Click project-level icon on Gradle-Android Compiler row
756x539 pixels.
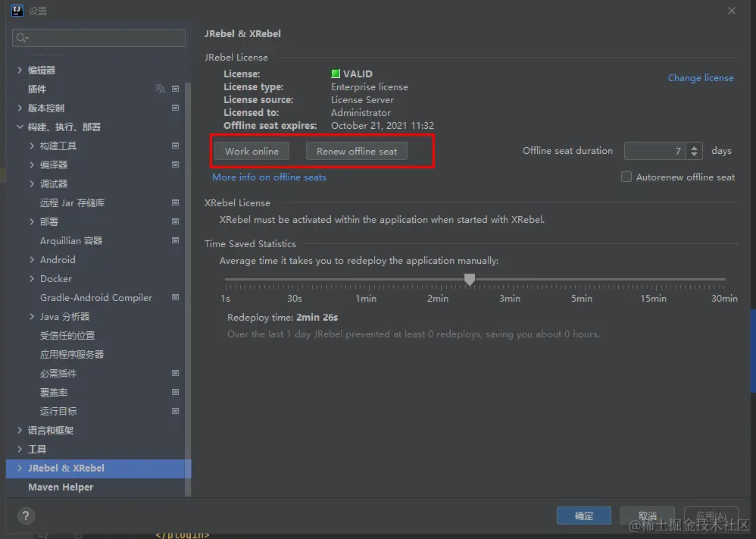176,297
